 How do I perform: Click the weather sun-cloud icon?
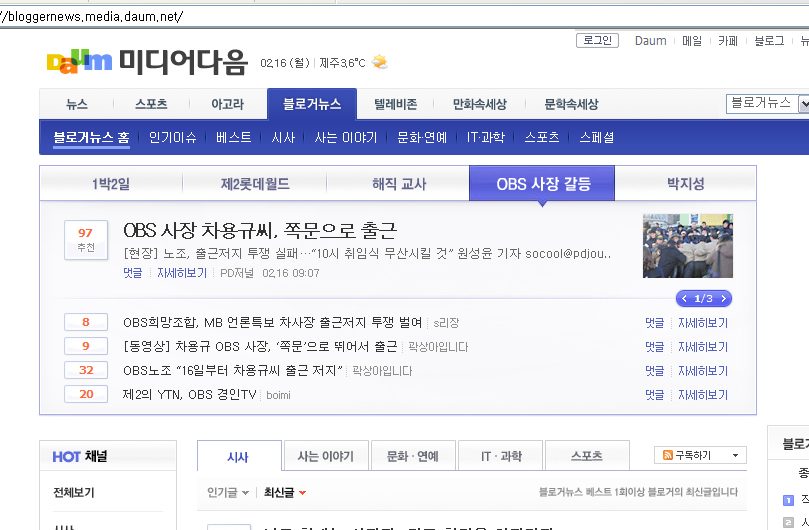tap(380, 62)
